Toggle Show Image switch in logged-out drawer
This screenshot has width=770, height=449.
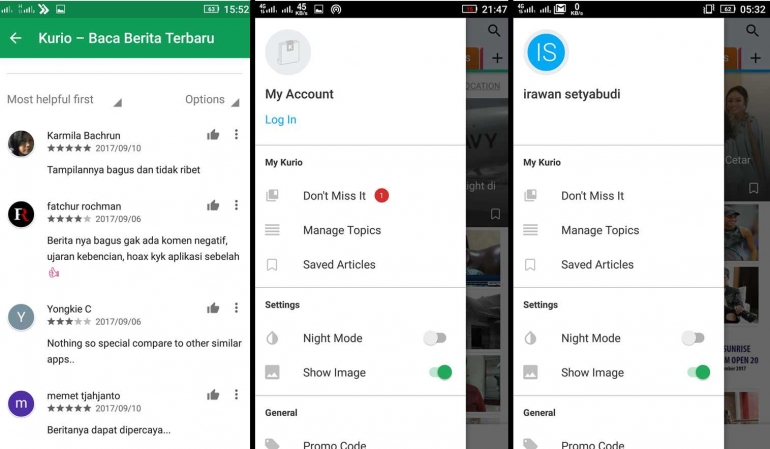[440, 372]
